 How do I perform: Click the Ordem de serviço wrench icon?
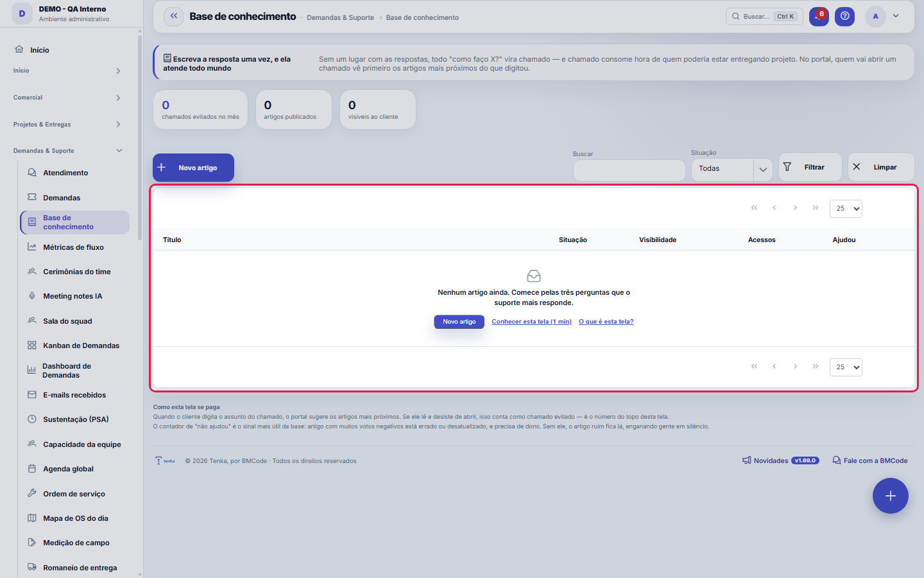(32, 493)
